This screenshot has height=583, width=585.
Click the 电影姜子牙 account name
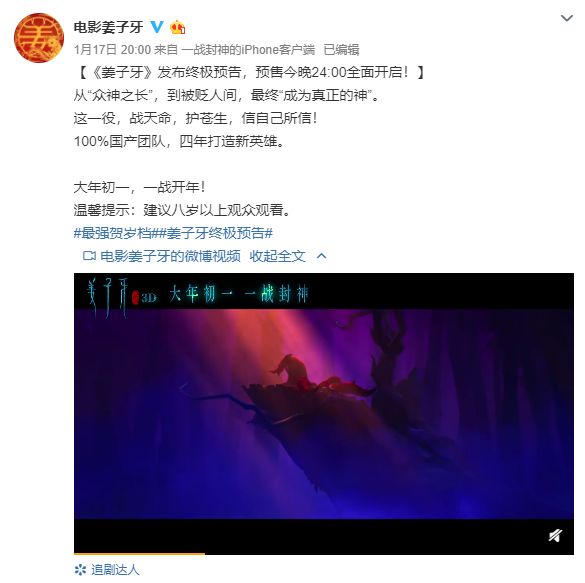click(x=108, y=27)
